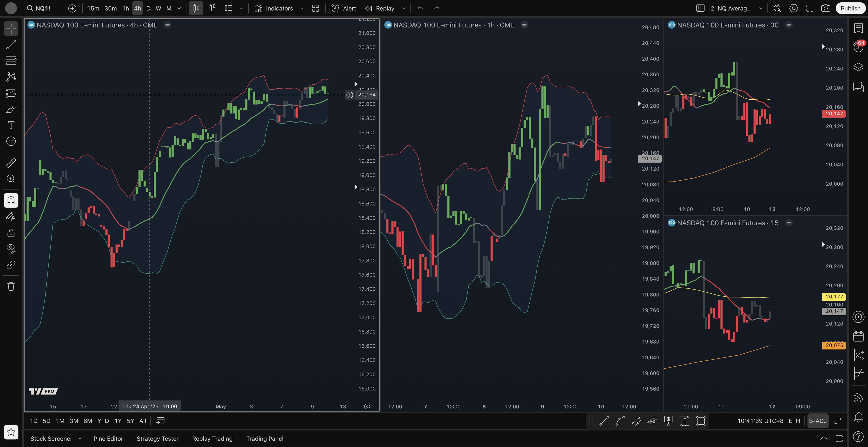The width and height of the screenshot is (868, 447).
Task: Take a chart snapshot with camera icon
Action: pos(825,8)
